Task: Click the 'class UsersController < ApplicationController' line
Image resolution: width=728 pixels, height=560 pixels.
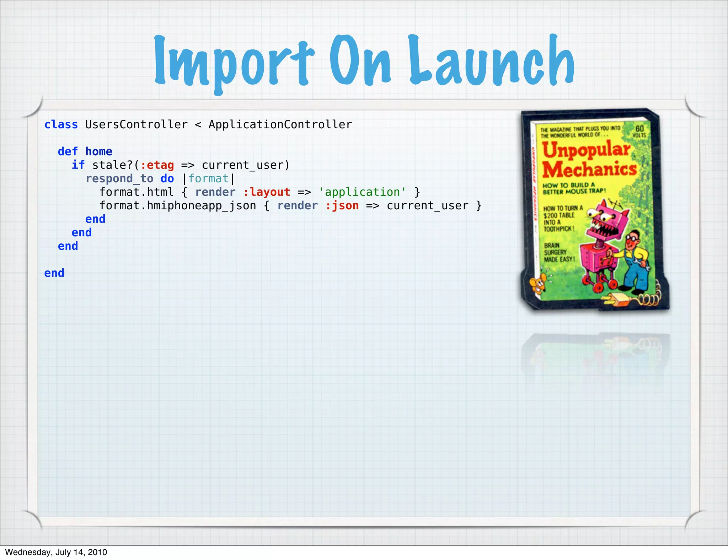Action: tap(198, 125)
